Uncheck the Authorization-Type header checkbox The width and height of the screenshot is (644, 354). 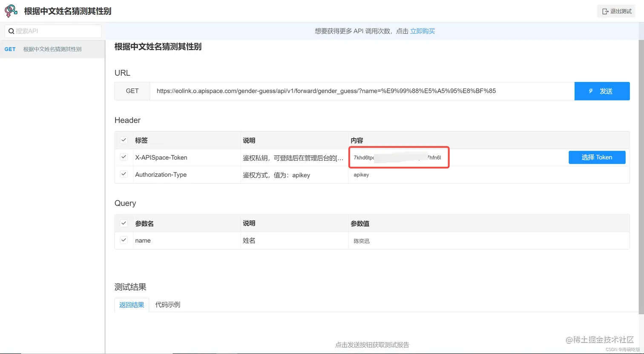124,174
